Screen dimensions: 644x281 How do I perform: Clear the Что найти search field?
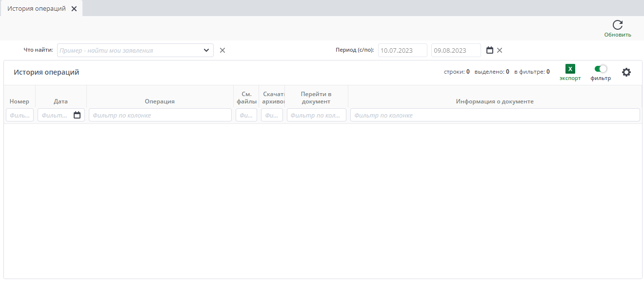click(x=222, y=50)
